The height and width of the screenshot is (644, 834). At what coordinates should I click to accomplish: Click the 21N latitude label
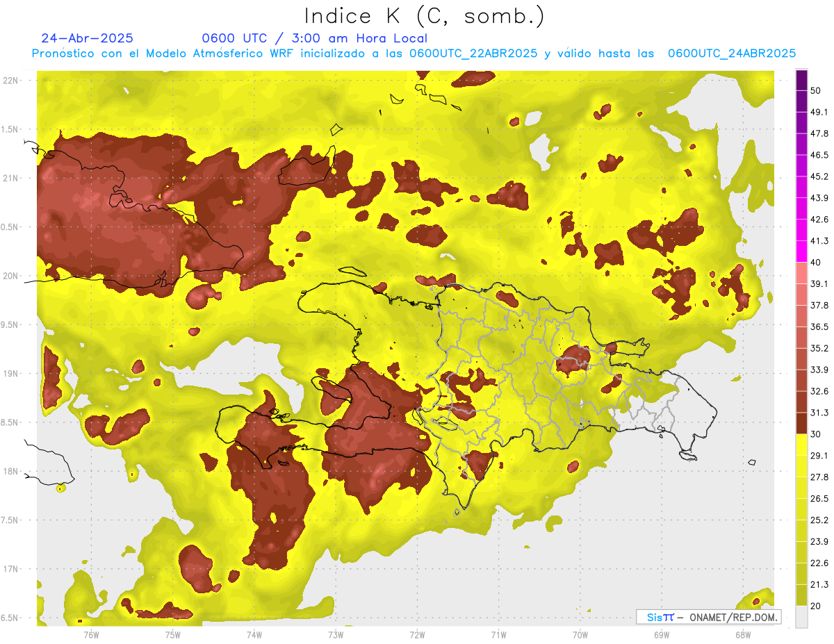tap(10, 178)
